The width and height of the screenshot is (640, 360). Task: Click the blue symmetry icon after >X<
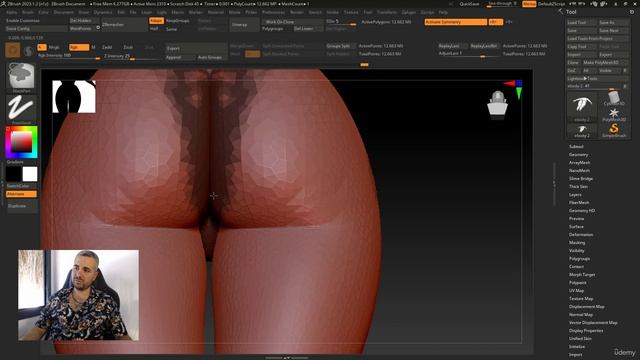[x=509, y=22]
